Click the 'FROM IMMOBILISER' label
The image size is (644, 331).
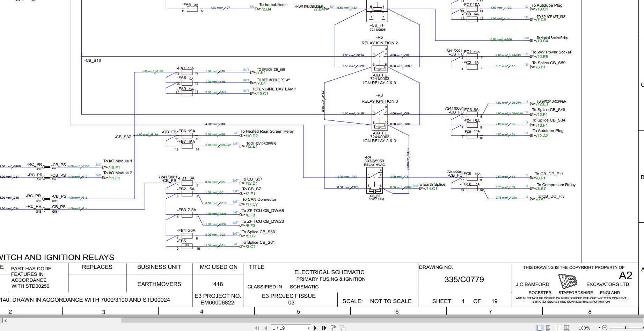[309, 7]
